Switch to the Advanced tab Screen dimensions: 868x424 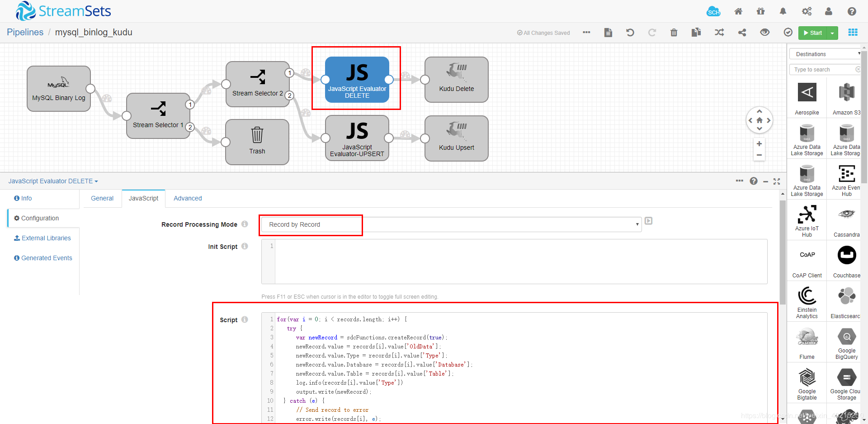pyautogui.click(x=188, y=198)
